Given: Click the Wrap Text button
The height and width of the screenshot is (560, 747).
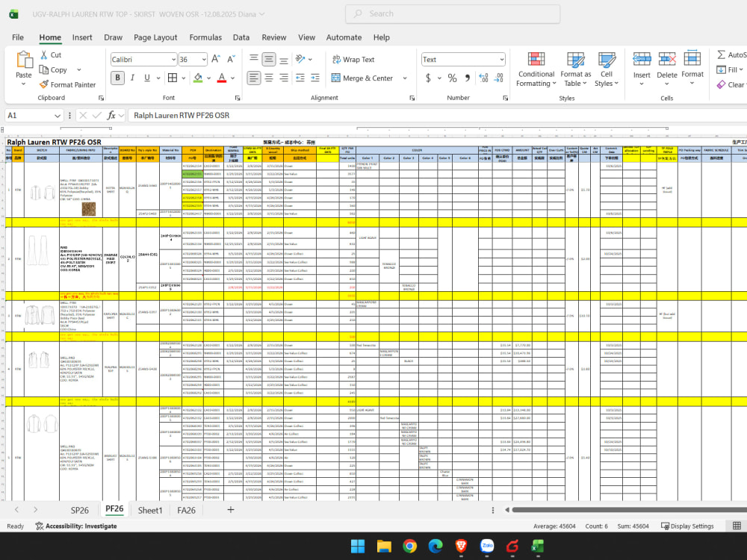Looking at the screenshot, I should coord(353,60).
